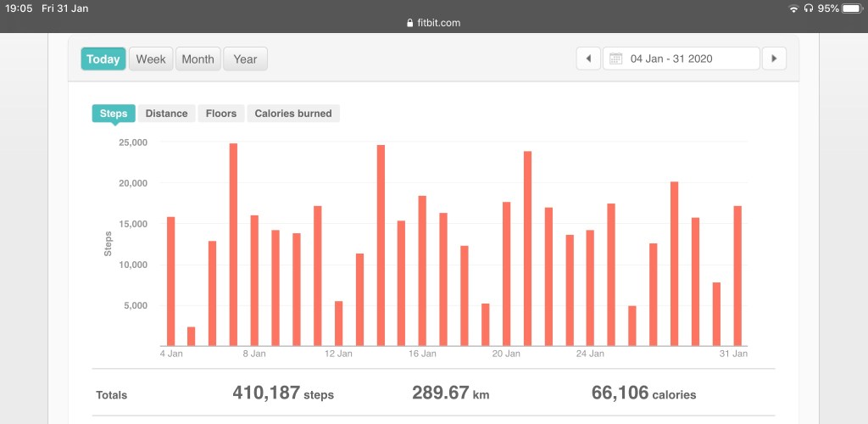
Task: Select the Today time range
Action: [x=103, y=59]
